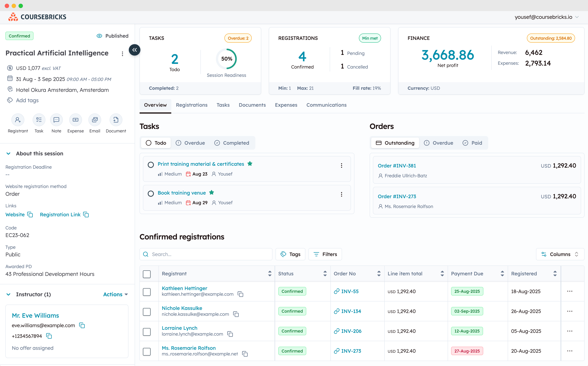Screen dimensions: 588x366
Task: Click the Filters button
Action: point(325,254)
